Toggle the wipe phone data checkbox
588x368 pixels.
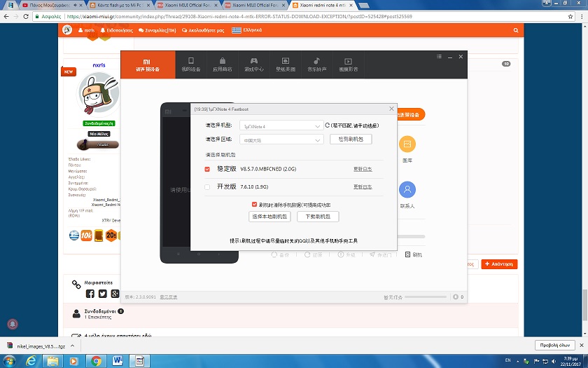click(254, 205)
